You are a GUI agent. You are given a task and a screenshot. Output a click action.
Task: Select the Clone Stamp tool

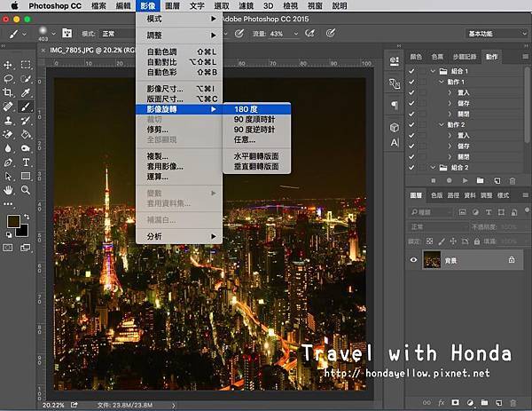(8, 120)
